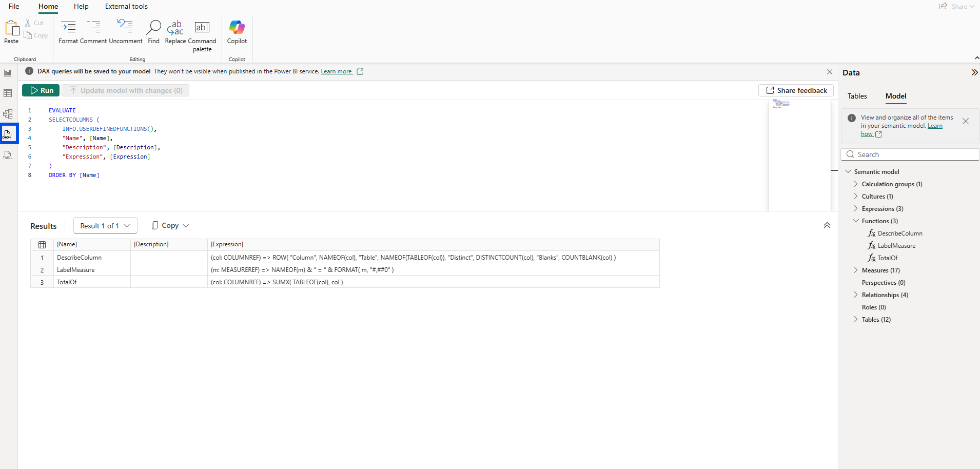Launch Copilot from the ribbon
Viewport: 980px width, 469px height.
237,32
